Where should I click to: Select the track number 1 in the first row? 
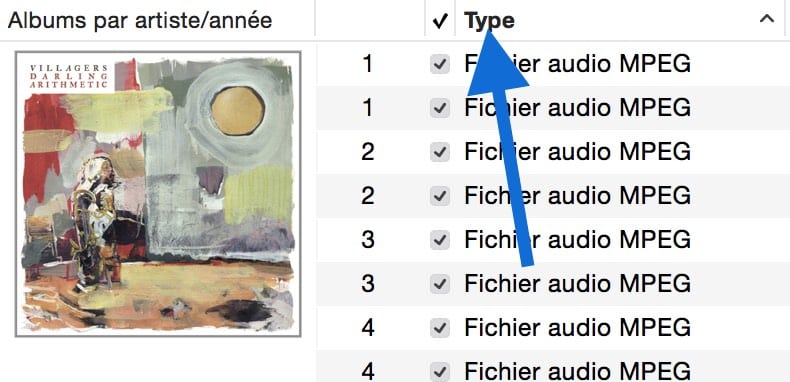[368, 65]
